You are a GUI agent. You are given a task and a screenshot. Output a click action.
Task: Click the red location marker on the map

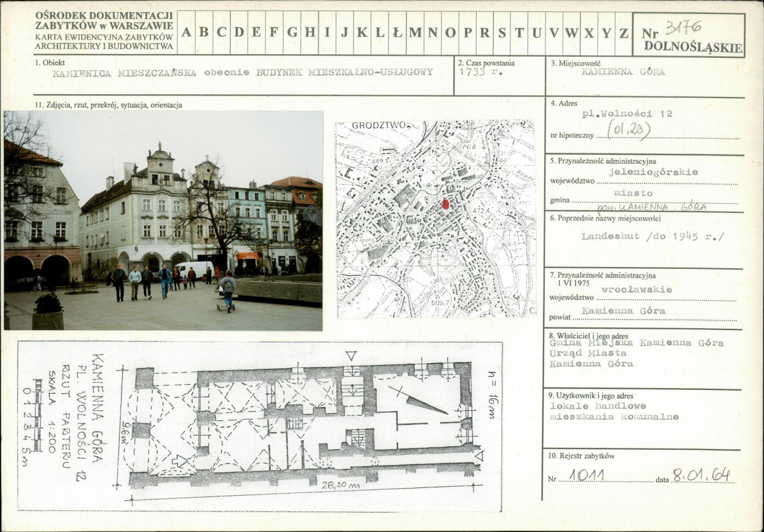[445, 204]
